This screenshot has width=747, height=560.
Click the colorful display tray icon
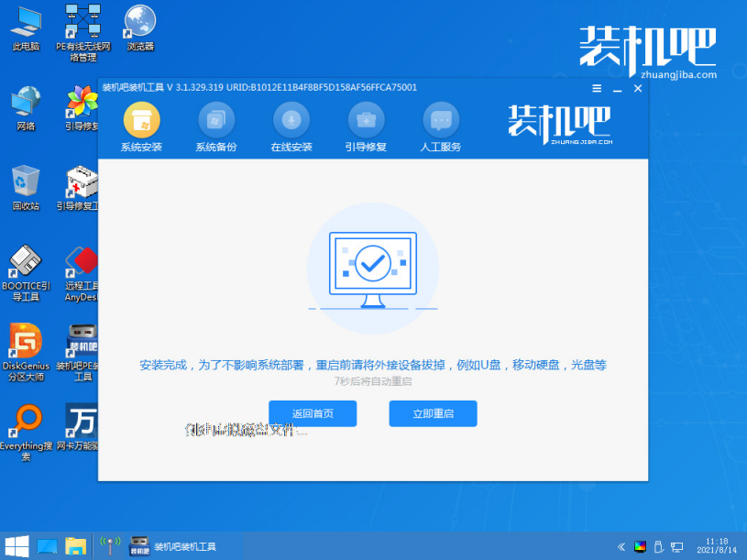tap(640, 546)
